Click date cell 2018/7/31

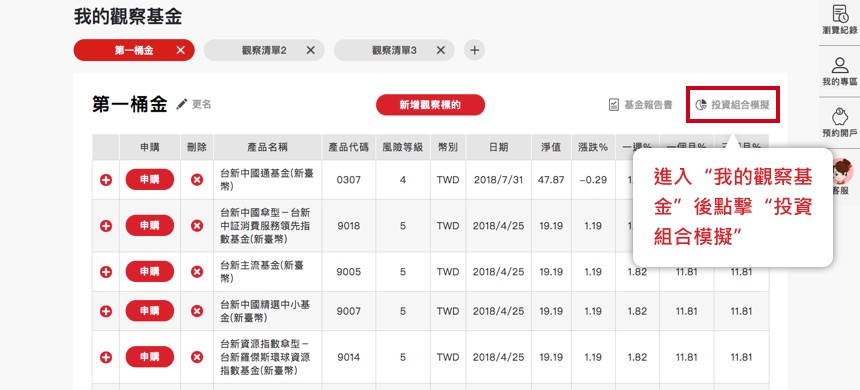(x=498, y=179)
